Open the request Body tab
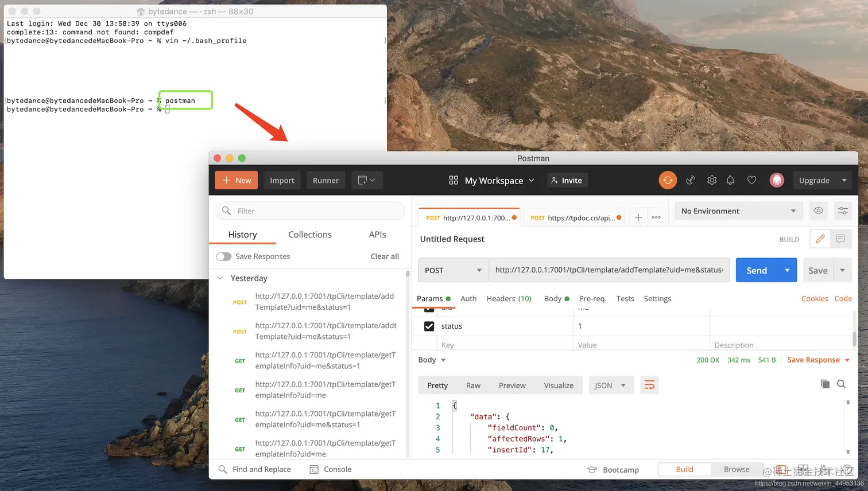The image size is (868, 491). pyautogui.click(x=556, y=298)
